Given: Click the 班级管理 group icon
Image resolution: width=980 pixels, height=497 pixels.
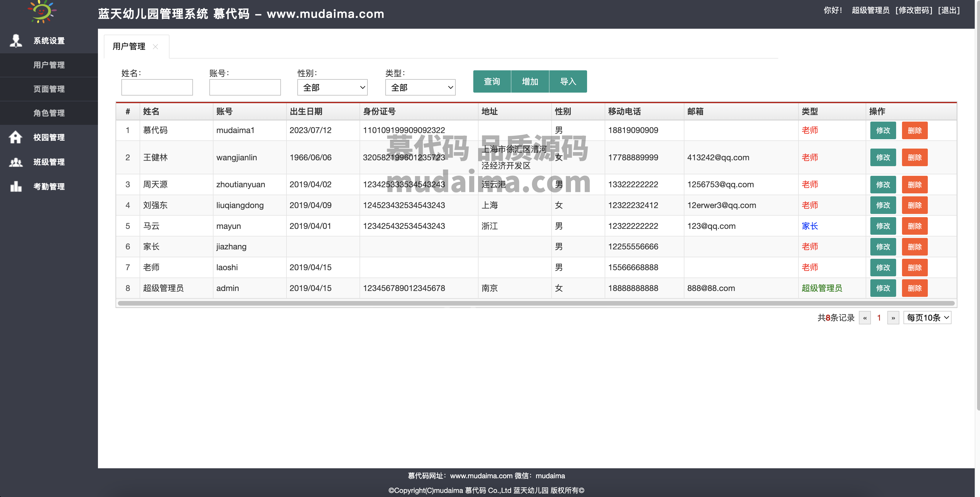Looking at the screenshot, I should (x=16, y=162).
